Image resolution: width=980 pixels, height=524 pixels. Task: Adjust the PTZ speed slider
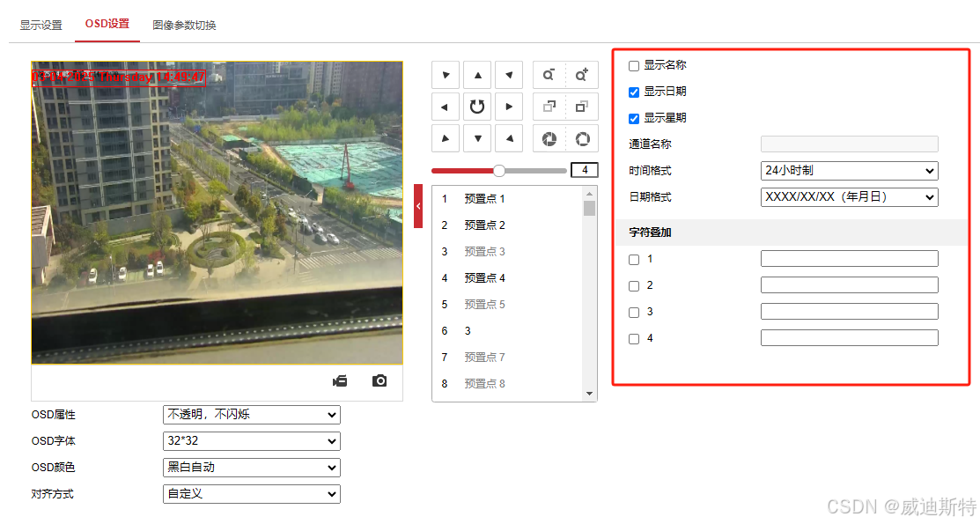click(x=499, y=170)
